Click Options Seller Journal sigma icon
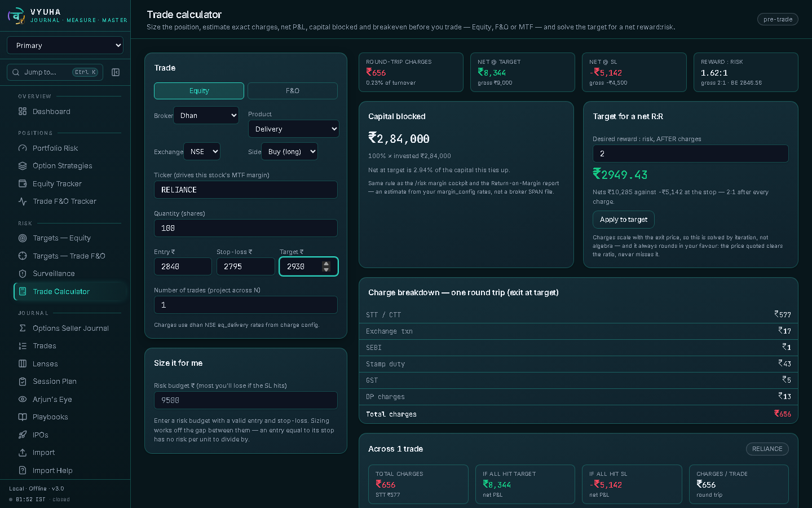 click(x=23, y=329)
